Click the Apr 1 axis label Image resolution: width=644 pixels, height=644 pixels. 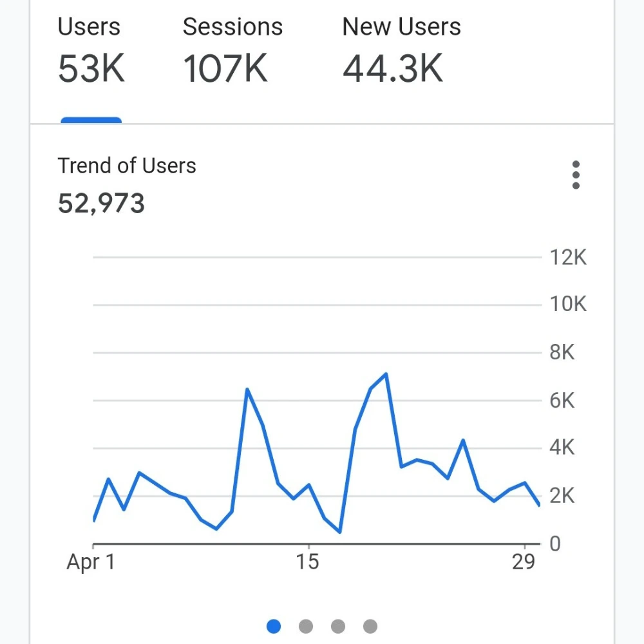click(90, 562)
